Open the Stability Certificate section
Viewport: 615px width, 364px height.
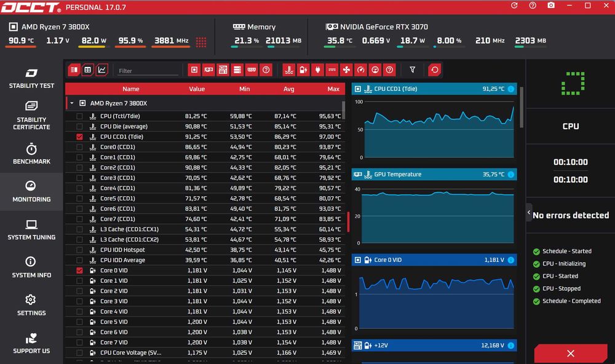click(x=31, y=116)
